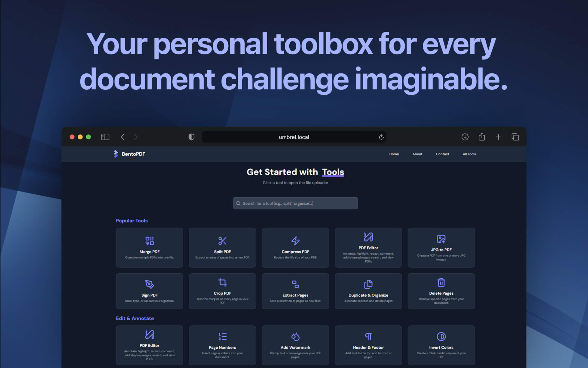Open the Split PDF scissors tool
The height and width of the screenshot is (368, 588).
(x=222, y=248)
